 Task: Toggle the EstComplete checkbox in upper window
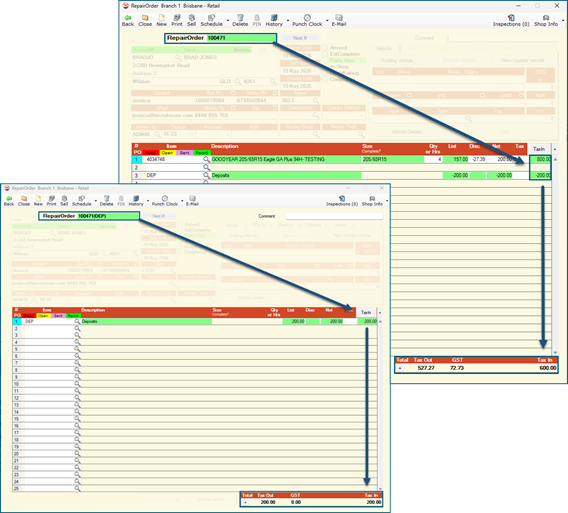point(325,54)
